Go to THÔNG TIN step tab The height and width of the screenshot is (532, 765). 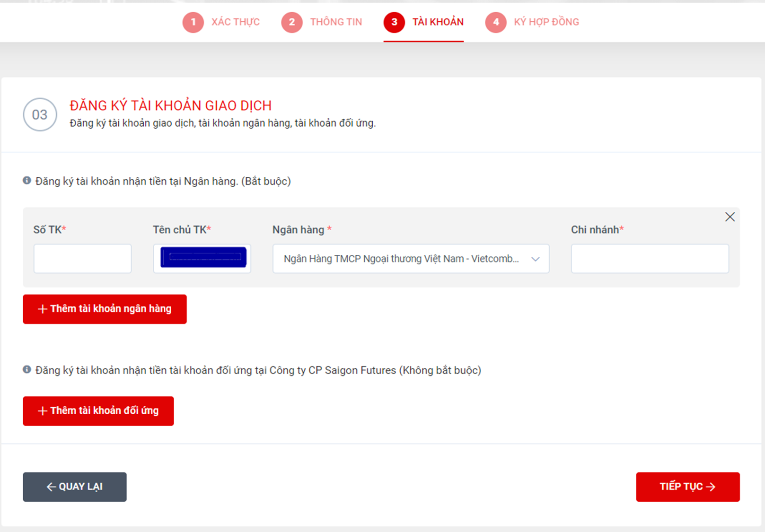click(336, 22)
